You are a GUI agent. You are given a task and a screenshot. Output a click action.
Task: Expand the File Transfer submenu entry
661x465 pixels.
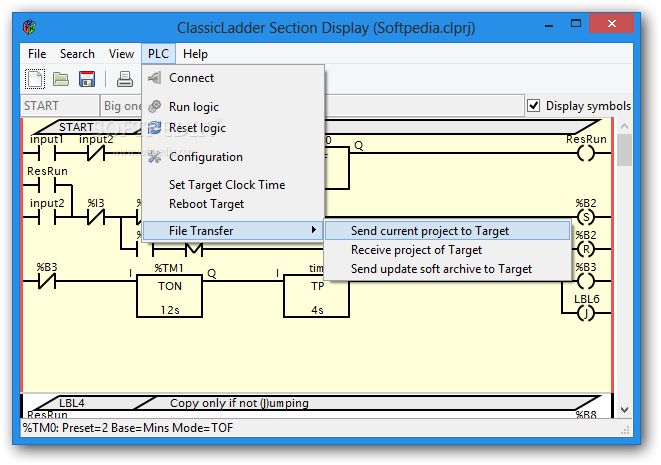click(x=234, y=231)
